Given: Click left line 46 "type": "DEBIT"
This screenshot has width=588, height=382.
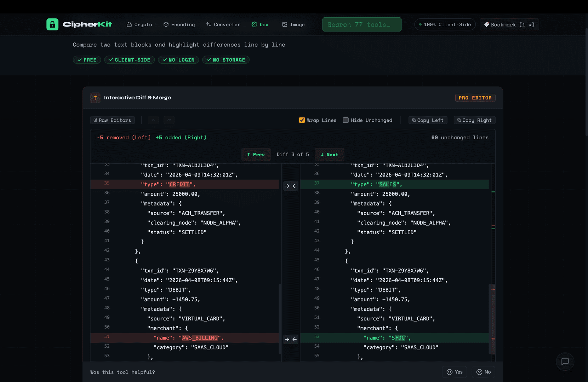Looking at the screenshot, I should [x=166, y=290].
